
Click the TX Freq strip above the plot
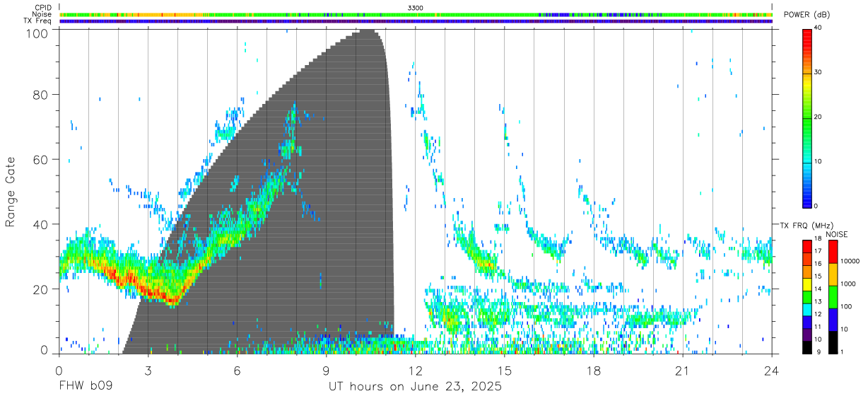click(x=416, y=21)
